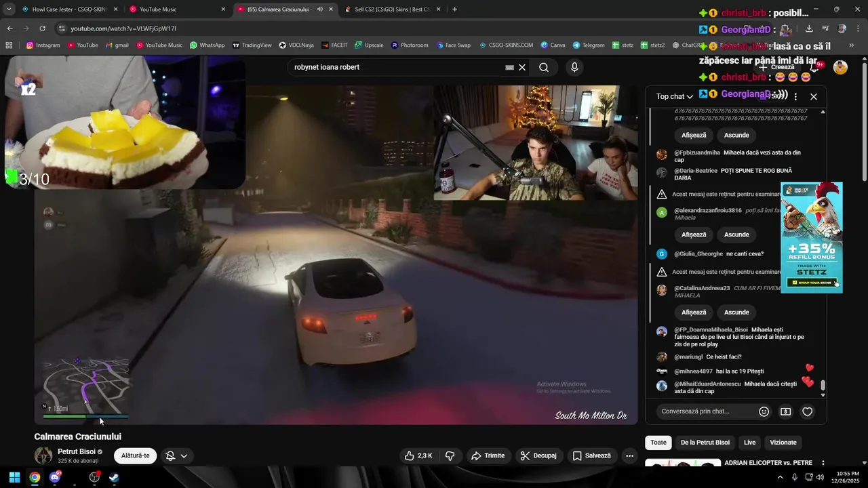Toggle Salvează to save the video
This screenshot has height=488, width=868.
(592, 455)
